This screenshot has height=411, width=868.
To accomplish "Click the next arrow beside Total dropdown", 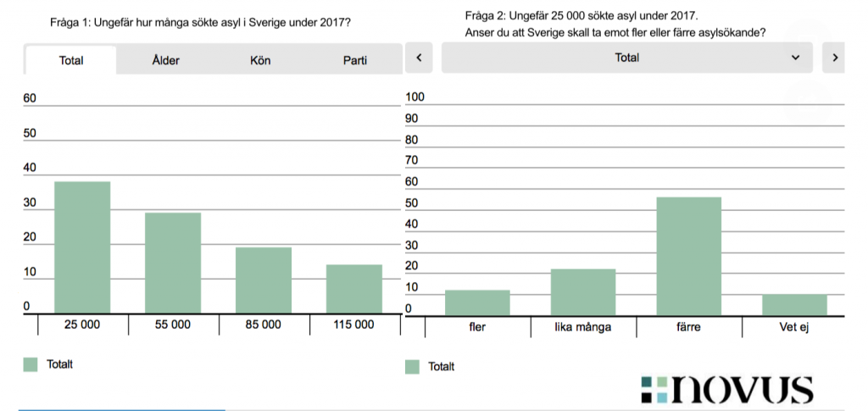I will (x=835, y=58).
